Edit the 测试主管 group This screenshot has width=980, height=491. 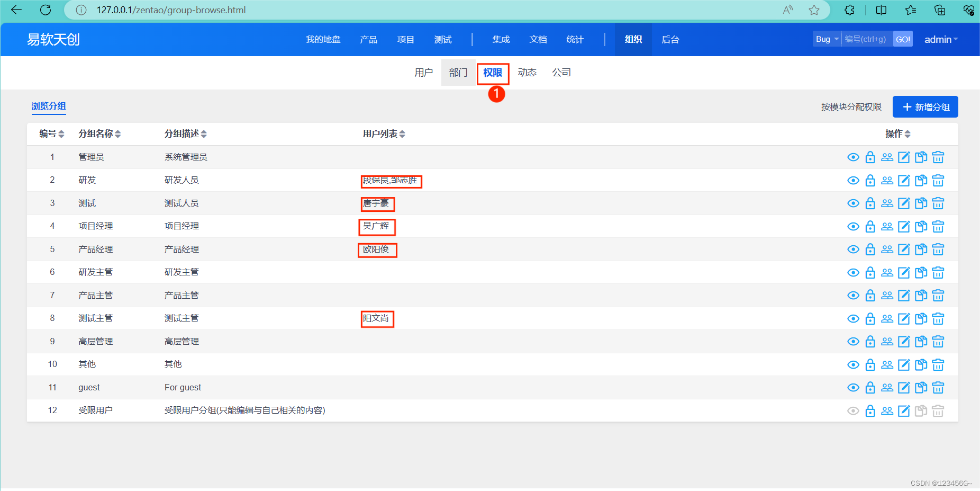[x=904, y=319]
